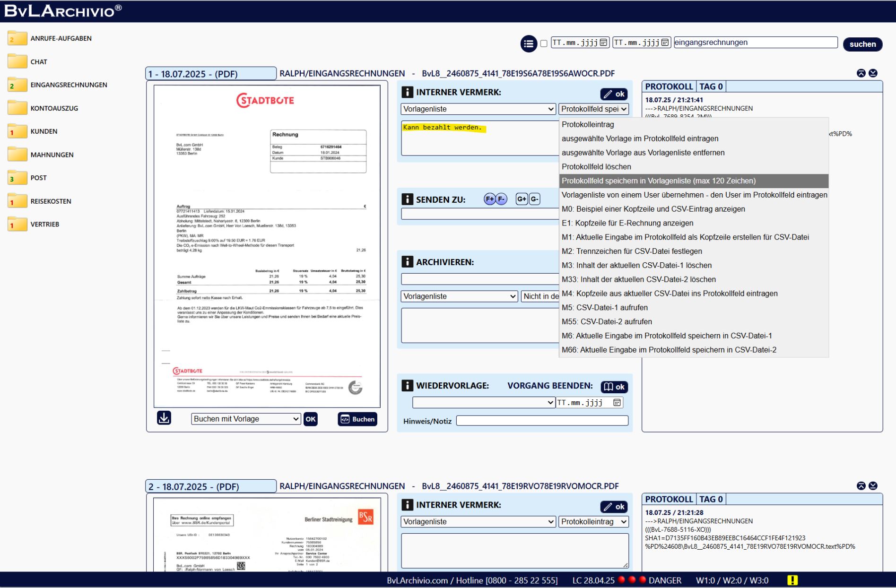Screen dimensions: 896x588
Task: Click the G- icon in Senden zu
Action: (534, 199)
